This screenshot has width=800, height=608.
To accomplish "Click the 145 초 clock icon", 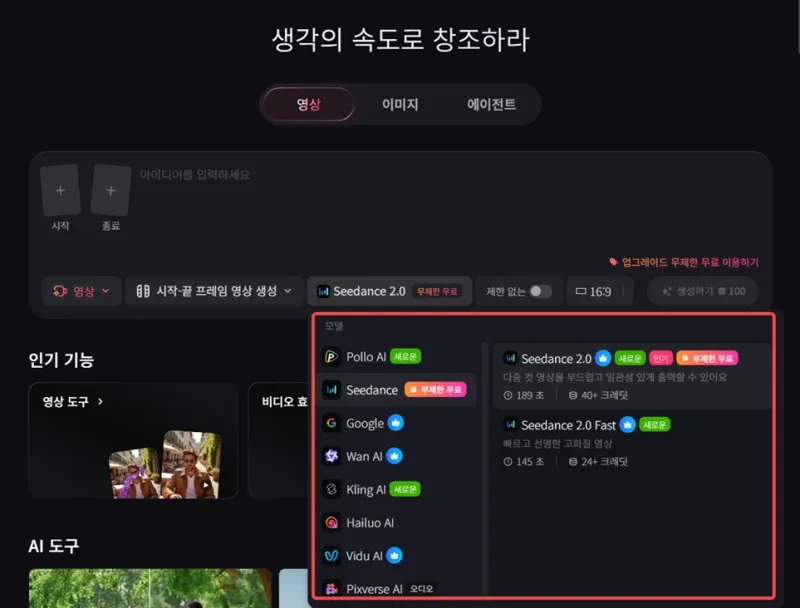I will [x=508, y=462].
